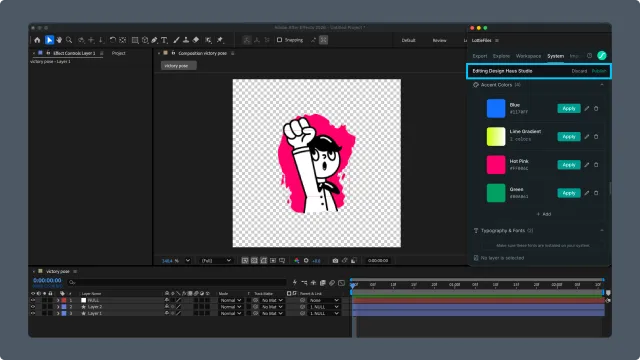
Task: Select the Zoom magnifier tool
Action: (69, 40)
